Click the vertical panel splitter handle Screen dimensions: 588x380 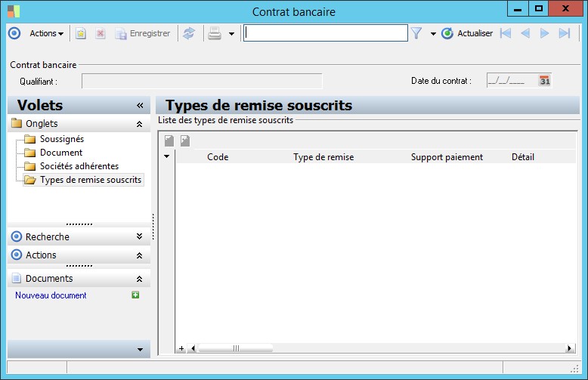click(x=153, y=227)
